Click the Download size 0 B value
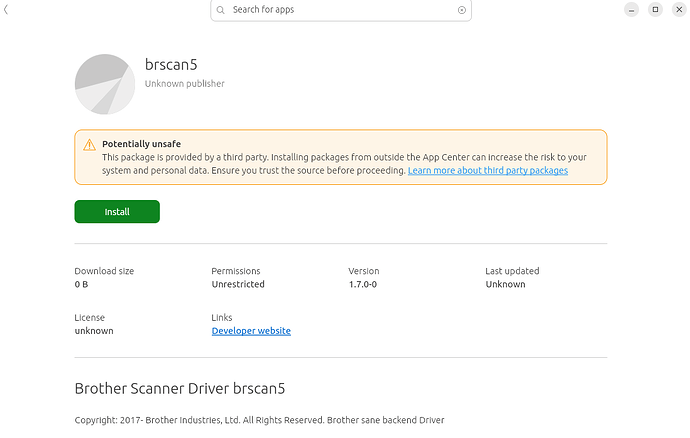Viewport: 690px width, 438px height. click(x=81, y=284)
